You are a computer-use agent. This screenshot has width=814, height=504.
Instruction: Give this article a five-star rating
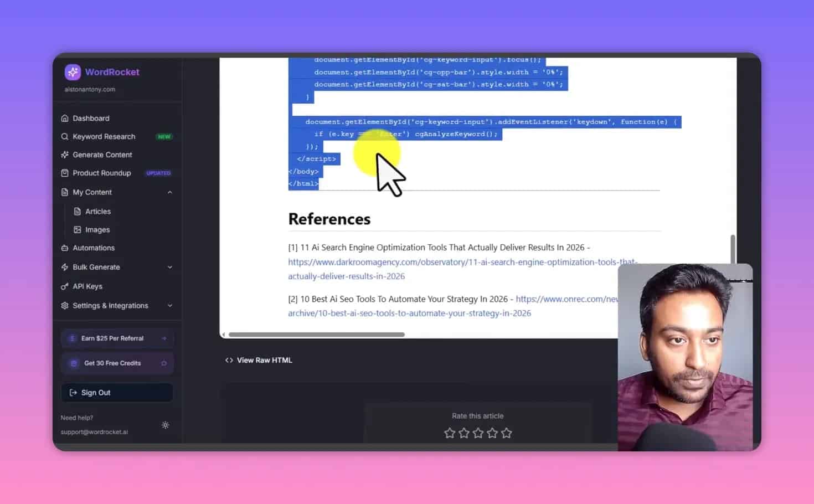tap(506, 433)
